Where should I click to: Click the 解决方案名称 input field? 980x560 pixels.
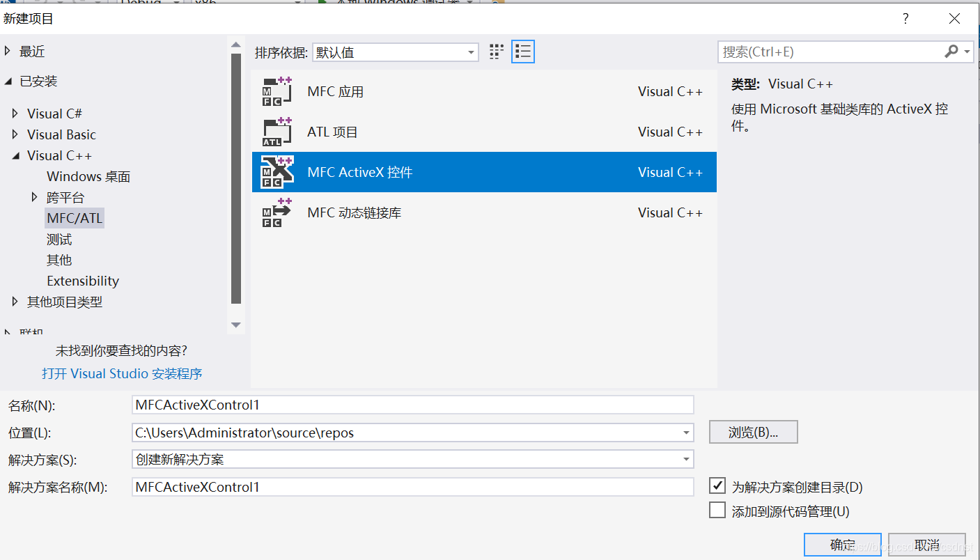413,487
